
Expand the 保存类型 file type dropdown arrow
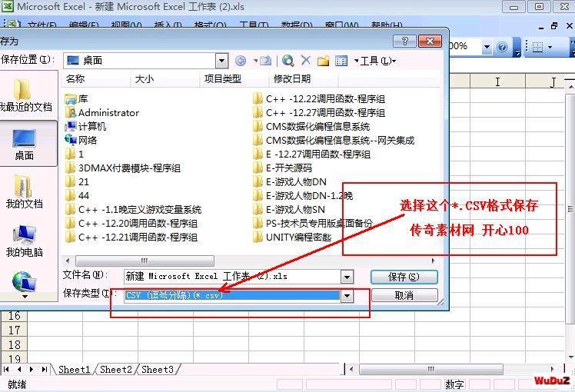[347, 296]
